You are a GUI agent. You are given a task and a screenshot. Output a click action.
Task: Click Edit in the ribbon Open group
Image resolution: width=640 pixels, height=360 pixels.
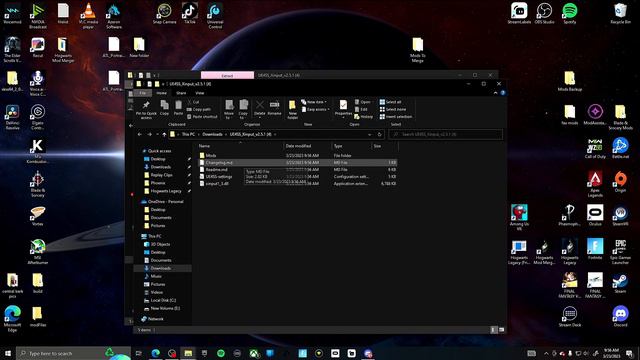361,109
